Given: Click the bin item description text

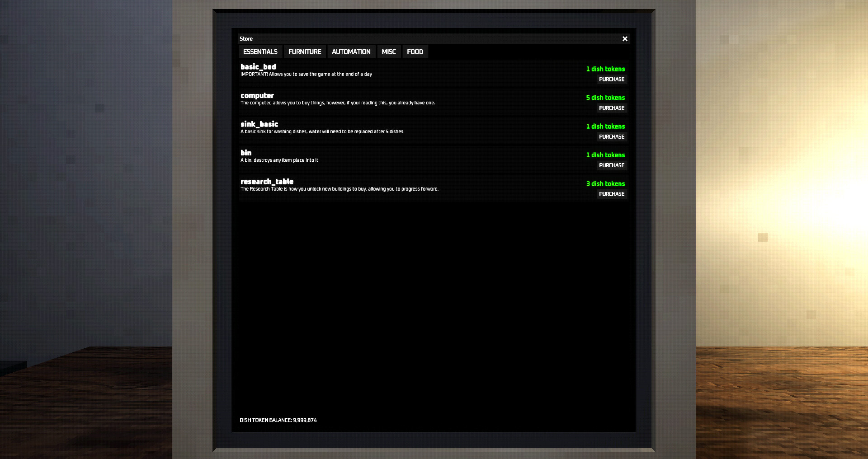Looking at the screenshot, I should tap(279, 160).
